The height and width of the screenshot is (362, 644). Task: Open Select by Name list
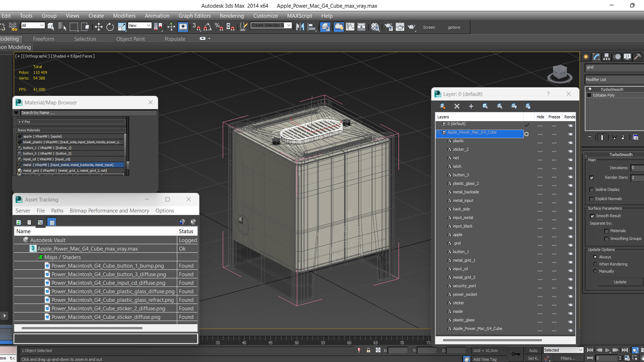[62, 27]
